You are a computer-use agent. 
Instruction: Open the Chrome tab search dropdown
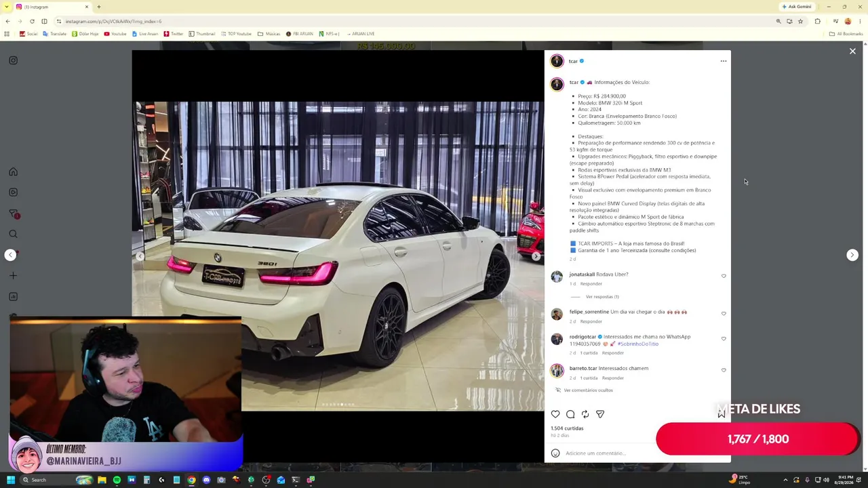pyautogui.click(x=7, y=7)
